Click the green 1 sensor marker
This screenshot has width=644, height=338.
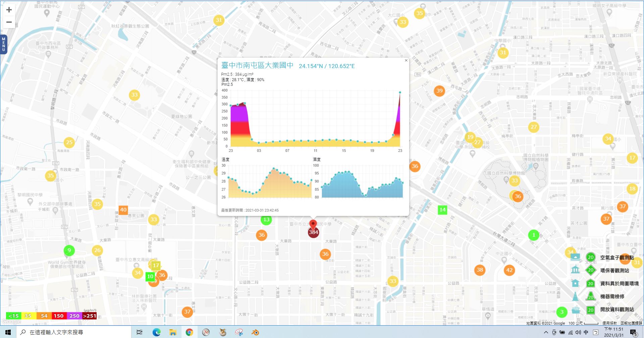534,235
